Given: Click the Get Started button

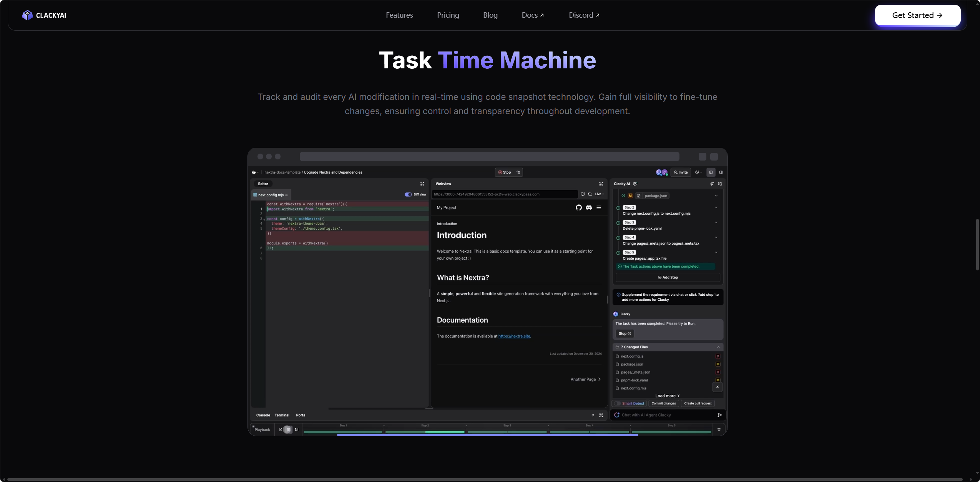Looking at the screenshot, I should (918, 15).
